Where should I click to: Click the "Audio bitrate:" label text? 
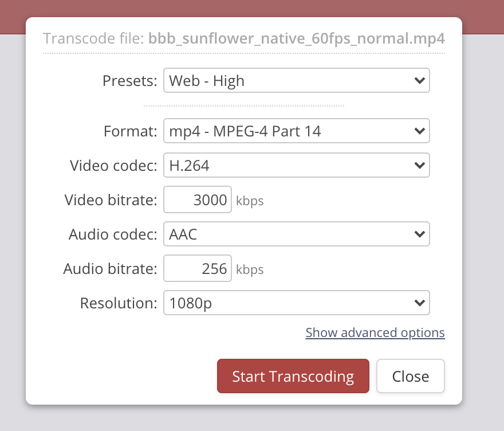point(110,268)
